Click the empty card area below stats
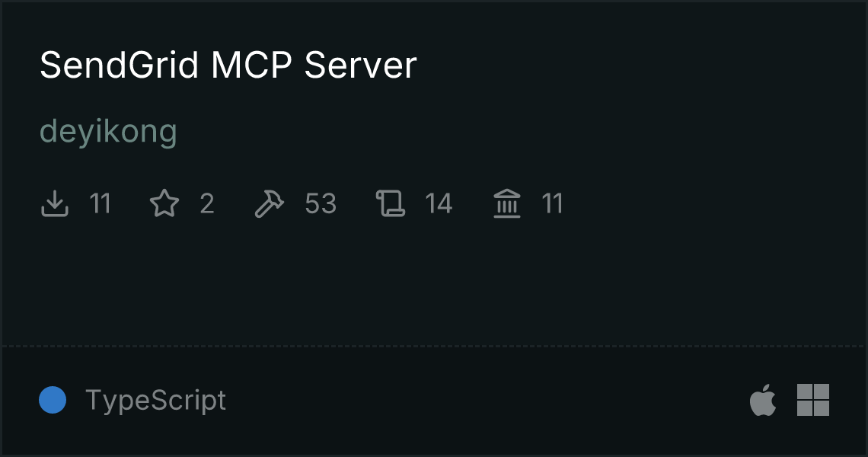 [x=434, y=283]
